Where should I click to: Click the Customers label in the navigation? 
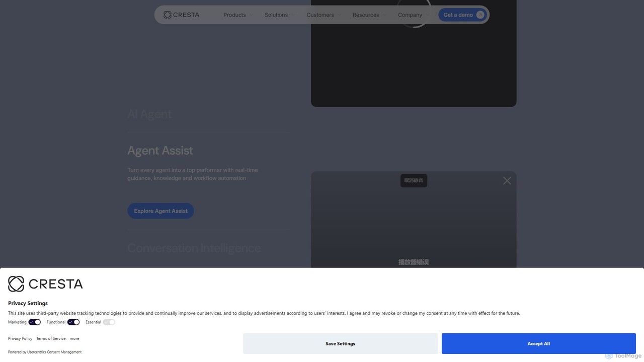(320, 15)
